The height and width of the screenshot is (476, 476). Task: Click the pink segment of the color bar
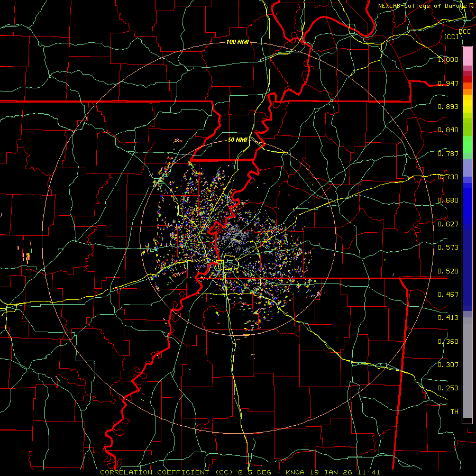pyautogui.click(x=467, y=57)
